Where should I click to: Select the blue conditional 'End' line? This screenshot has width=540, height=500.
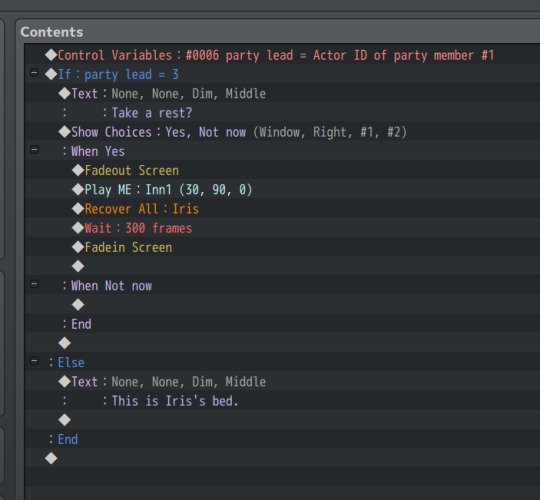pos(282,439)
